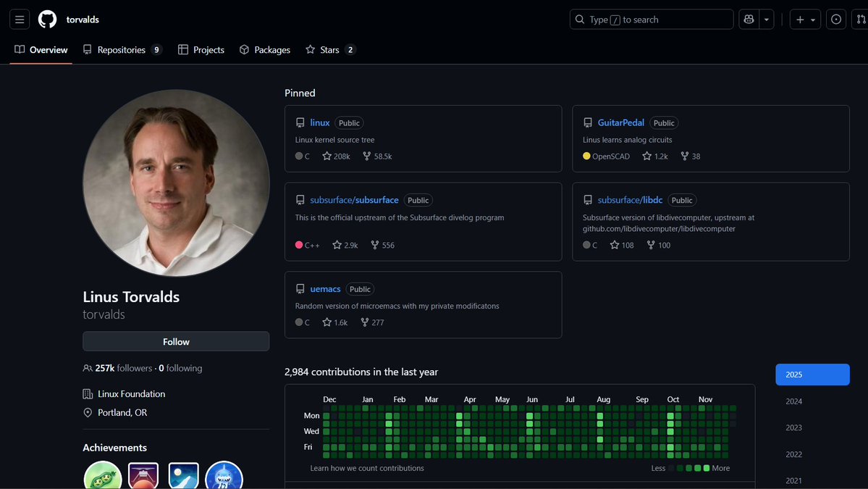
Task: View uemacs 277 forks
Action: [372, 322]
